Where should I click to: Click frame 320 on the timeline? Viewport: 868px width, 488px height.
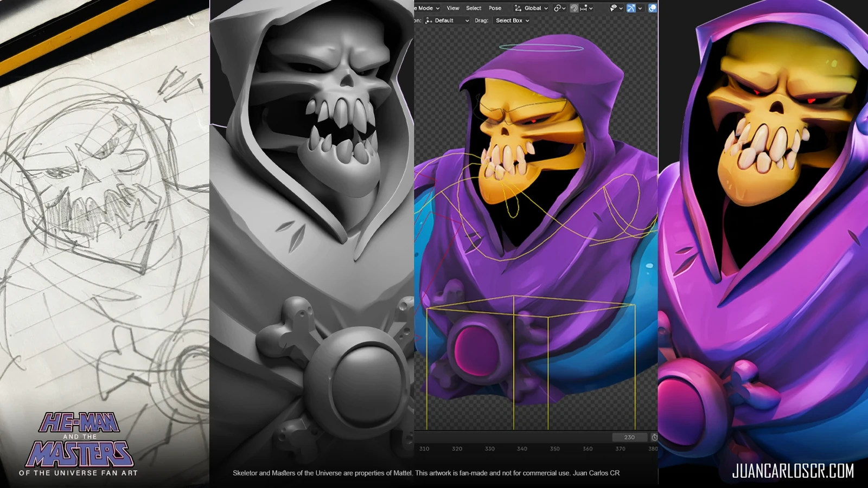[457, 449]
